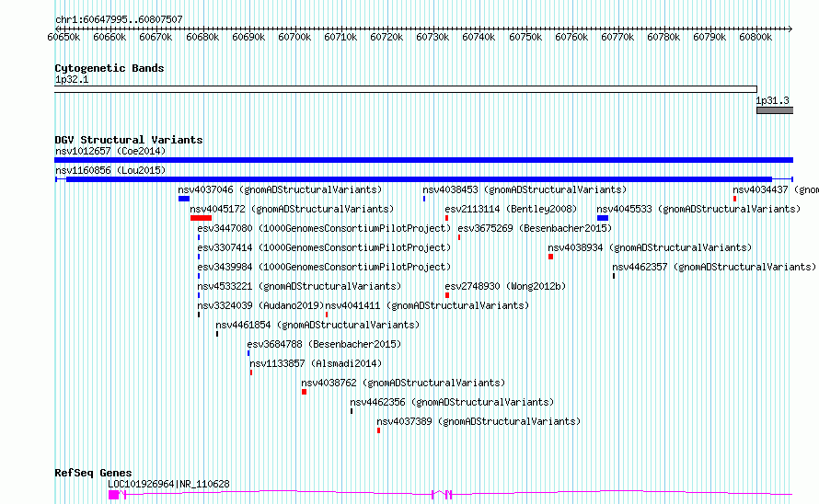819x504 pixels.
Task: Click the esv2748930 (Wong2012b) label
Action: click(x=505, y=287)
